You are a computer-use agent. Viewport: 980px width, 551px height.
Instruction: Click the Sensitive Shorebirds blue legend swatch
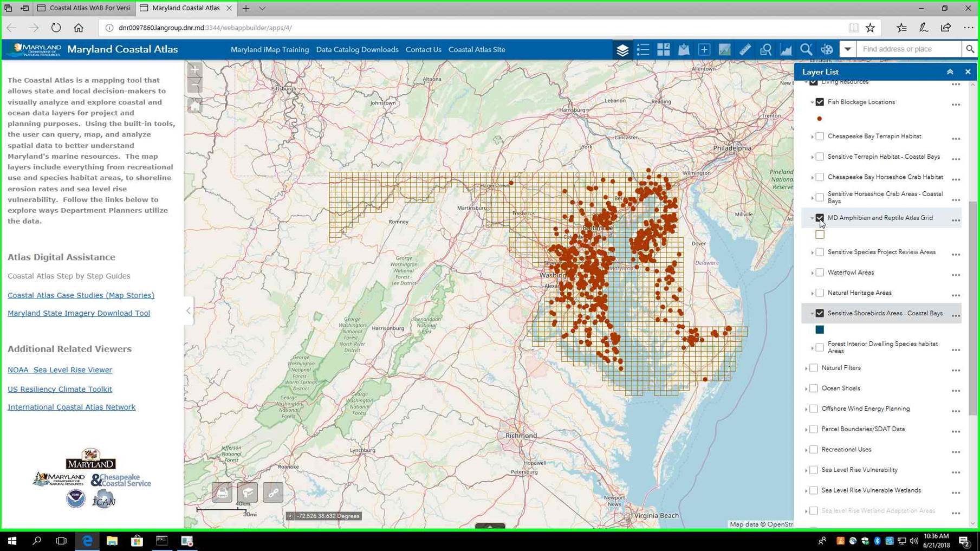click(x=820, y=329)
